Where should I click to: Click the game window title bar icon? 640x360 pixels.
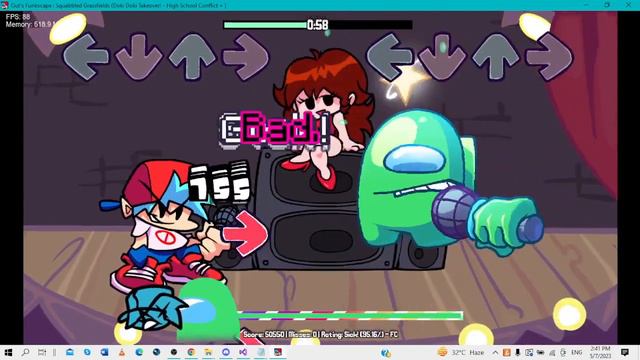tap(5, 5)
